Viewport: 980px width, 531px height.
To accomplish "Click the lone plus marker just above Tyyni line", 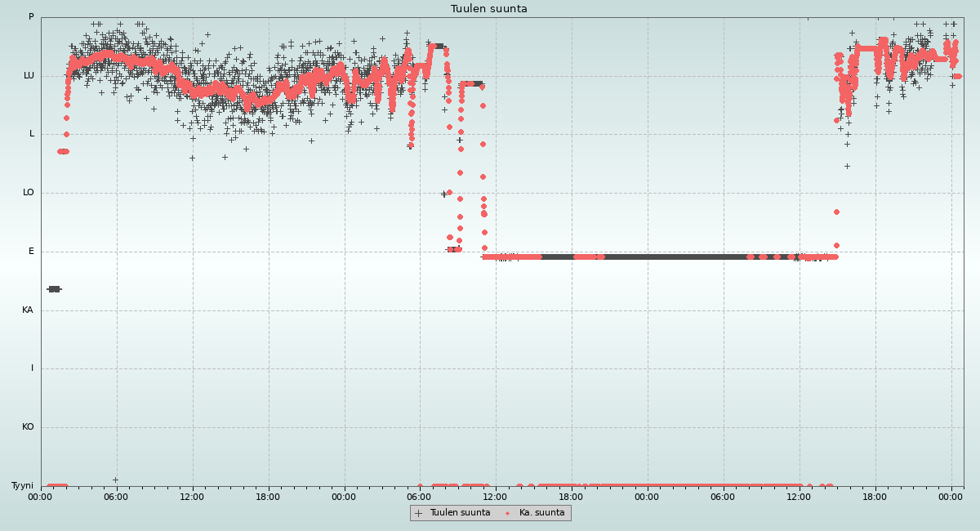I will (115, 480).
